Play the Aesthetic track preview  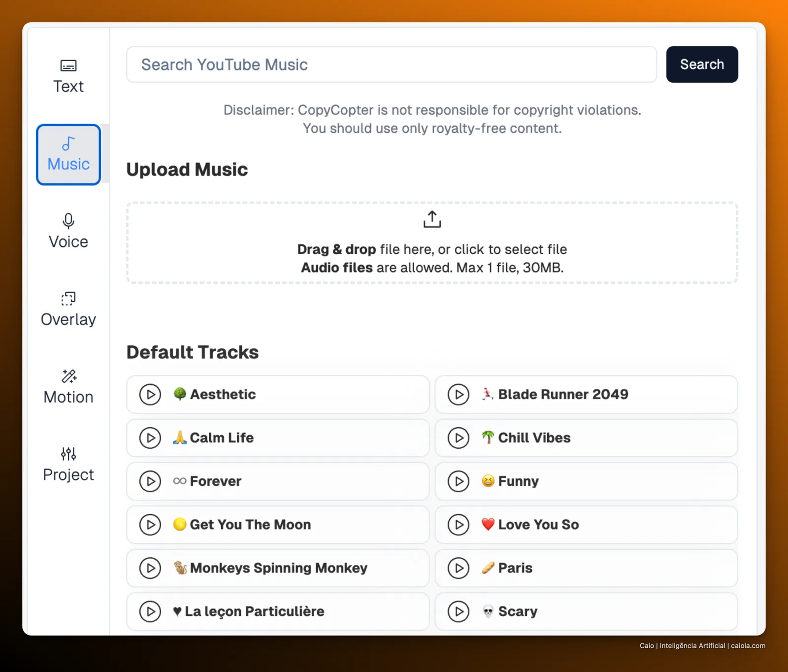click(x=150, y=395)
